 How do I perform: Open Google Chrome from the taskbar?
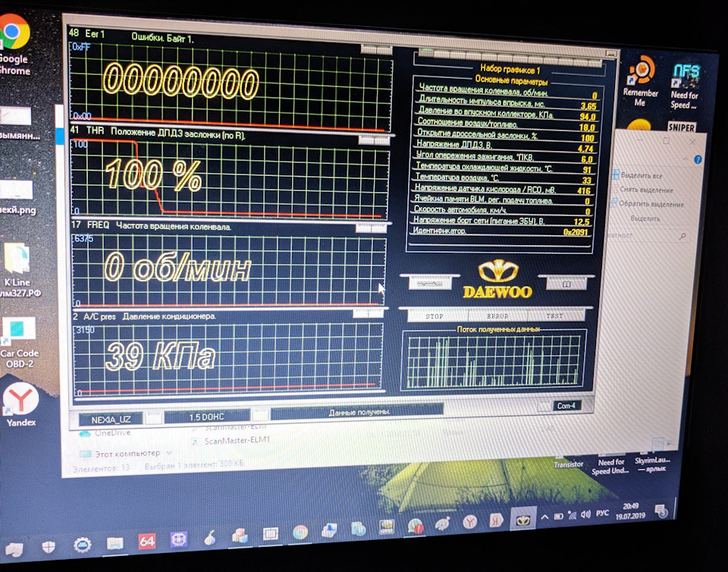pyautogui.click(x=300, y=532)
